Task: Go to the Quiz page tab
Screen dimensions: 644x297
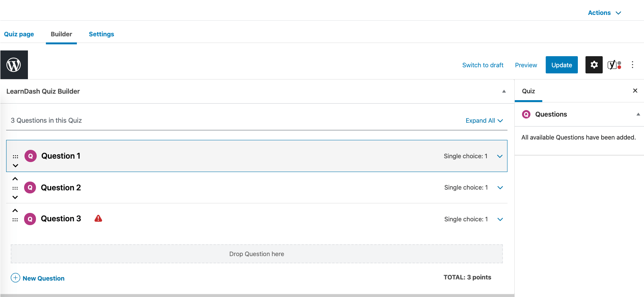Action: tap(19, 34)
